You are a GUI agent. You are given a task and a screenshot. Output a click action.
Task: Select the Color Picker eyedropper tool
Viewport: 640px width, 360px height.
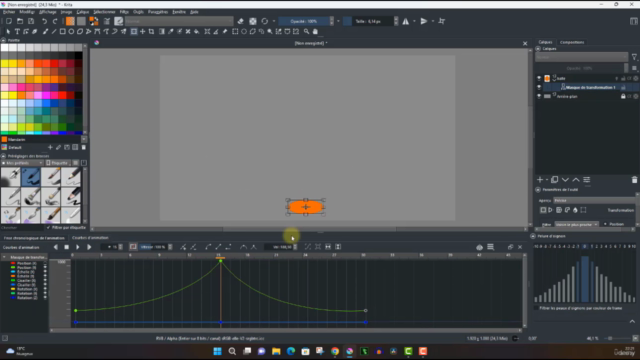[x=171, y=31]
